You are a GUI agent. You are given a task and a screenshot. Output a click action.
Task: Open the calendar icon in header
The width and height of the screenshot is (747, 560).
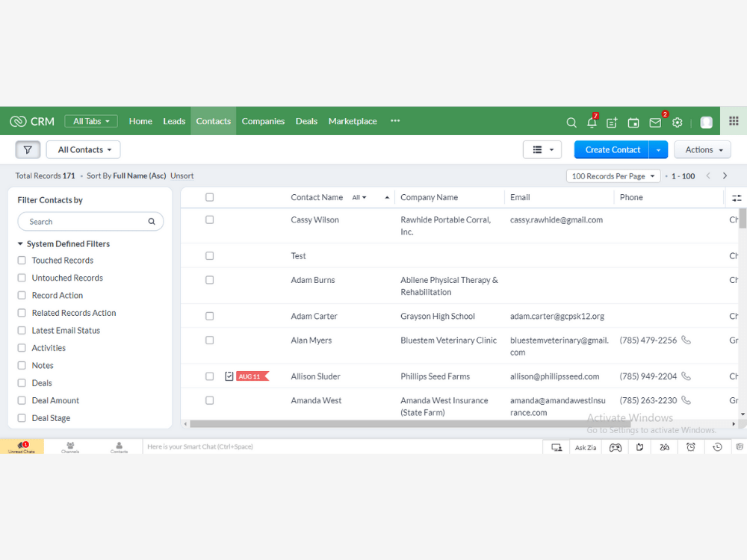pyautogui.click(x=633, y=122)
